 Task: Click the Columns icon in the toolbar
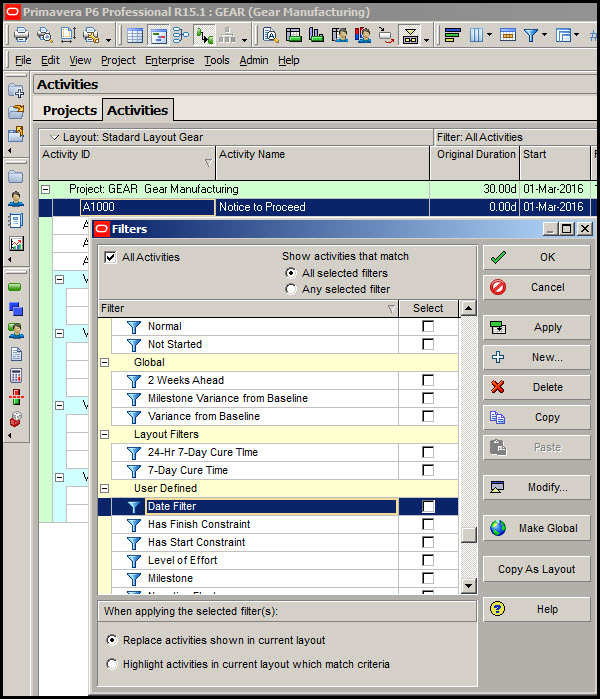476,35
